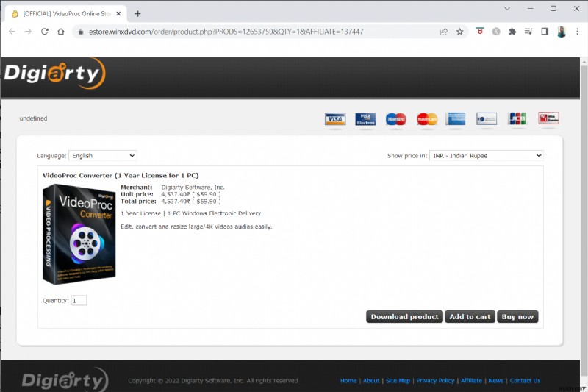Click the MasterCard payment icon
Viewport: 588px width, 392px height.
(427, 119)
